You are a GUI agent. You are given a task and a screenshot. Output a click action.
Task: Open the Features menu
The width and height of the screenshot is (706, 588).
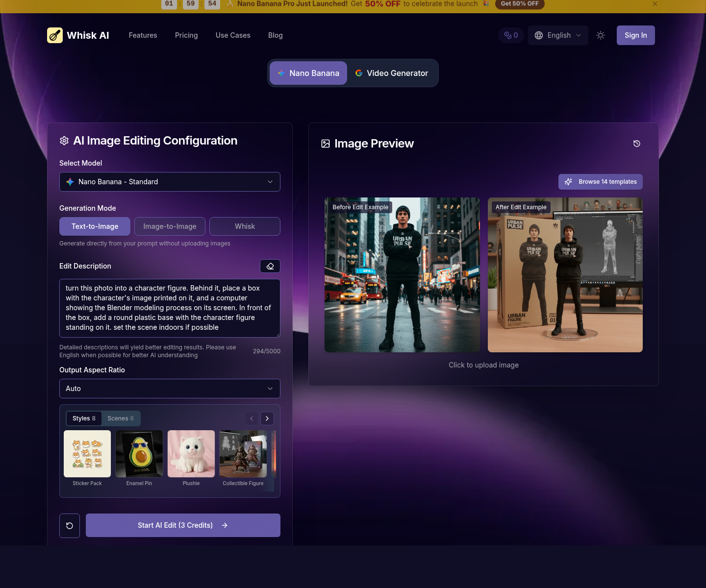143,35
